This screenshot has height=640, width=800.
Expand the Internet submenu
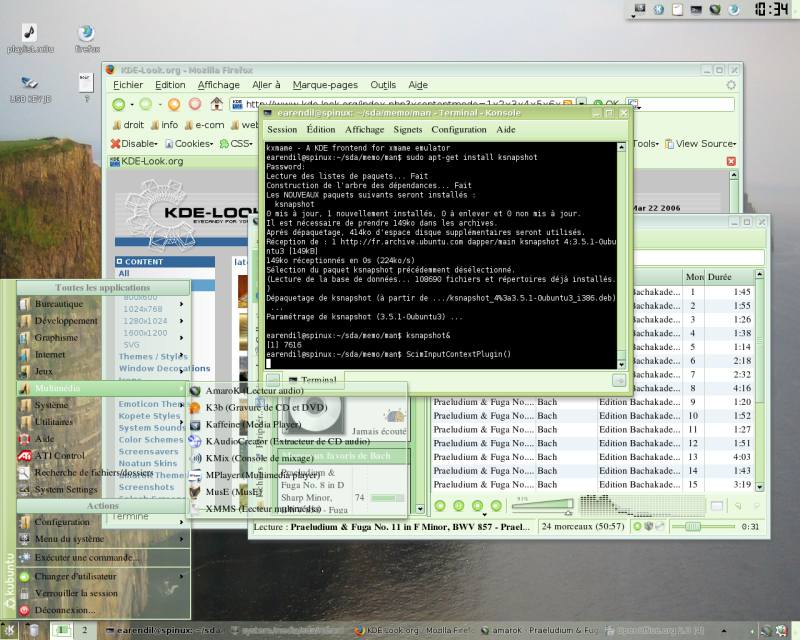click(x=102, y=354)
